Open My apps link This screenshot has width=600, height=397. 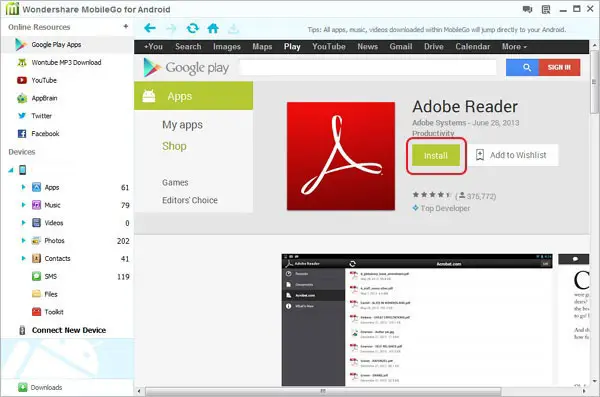pos(182,125)
